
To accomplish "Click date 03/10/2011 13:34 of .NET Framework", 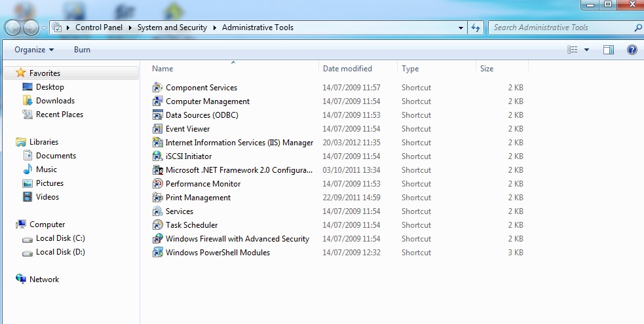I will pyautogui.click(x=352, y=170).
